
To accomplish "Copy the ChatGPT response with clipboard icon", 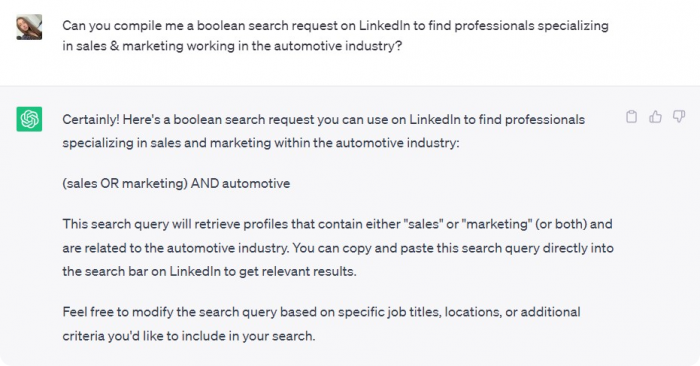I will [x=631, y=117].
